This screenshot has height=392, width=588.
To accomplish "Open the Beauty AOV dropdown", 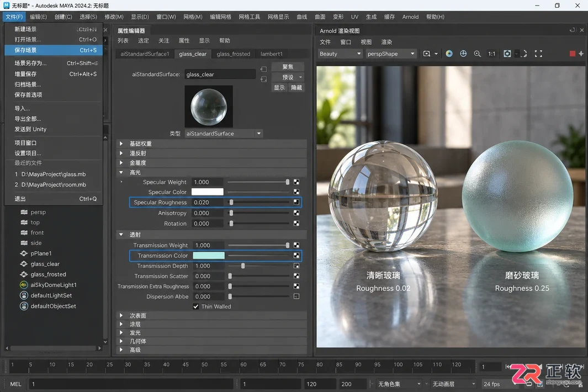I will point(340,54).
